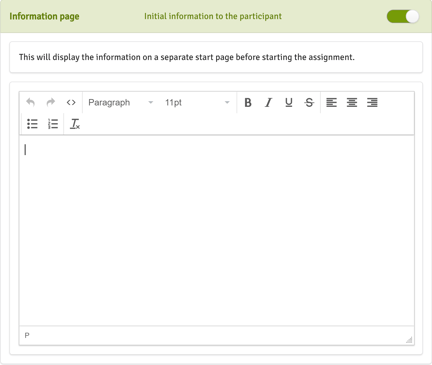Open the source code view

tap(71, 102)
